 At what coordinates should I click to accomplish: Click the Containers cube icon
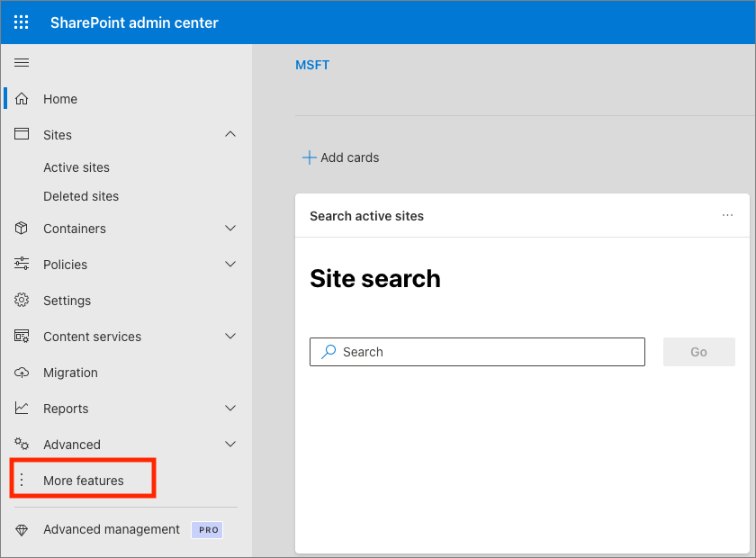pyautogui.click(x=22, y=228)
